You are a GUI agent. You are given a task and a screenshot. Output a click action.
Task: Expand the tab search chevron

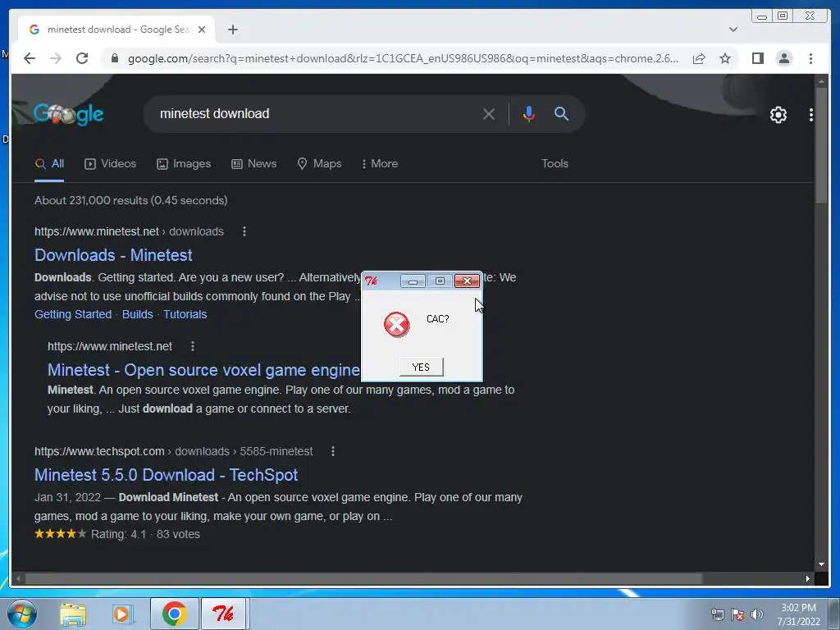tap(733, 30)
